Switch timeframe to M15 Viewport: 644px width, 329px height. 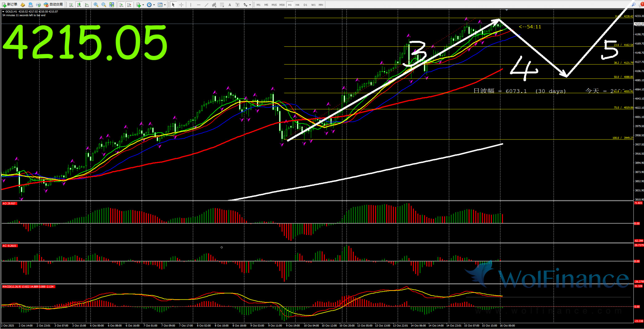274,5
